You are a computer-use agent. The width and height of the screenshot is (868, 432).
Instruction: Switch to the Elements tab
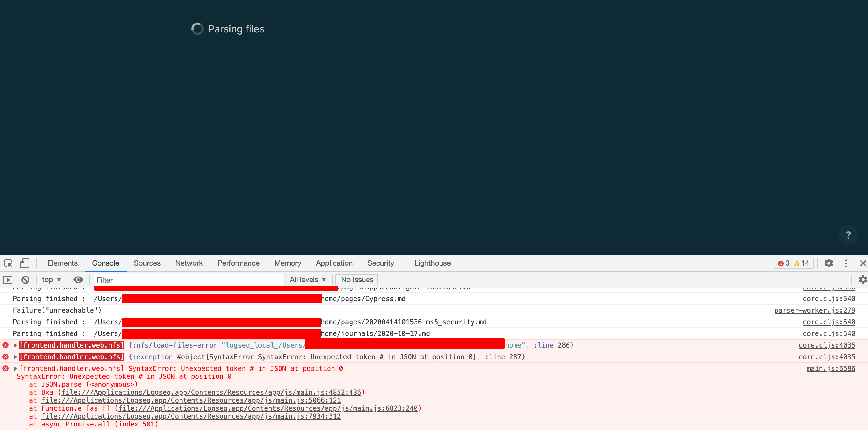(x=62, y=263)
